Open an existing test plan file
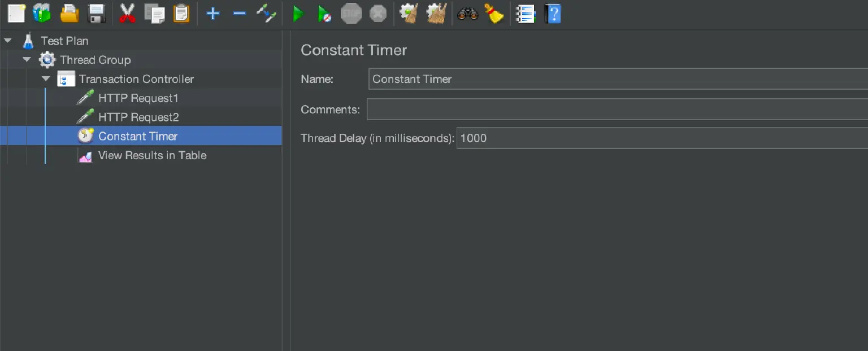The width and height of the screenshot is (868, 351). click(x=68, y=13)
